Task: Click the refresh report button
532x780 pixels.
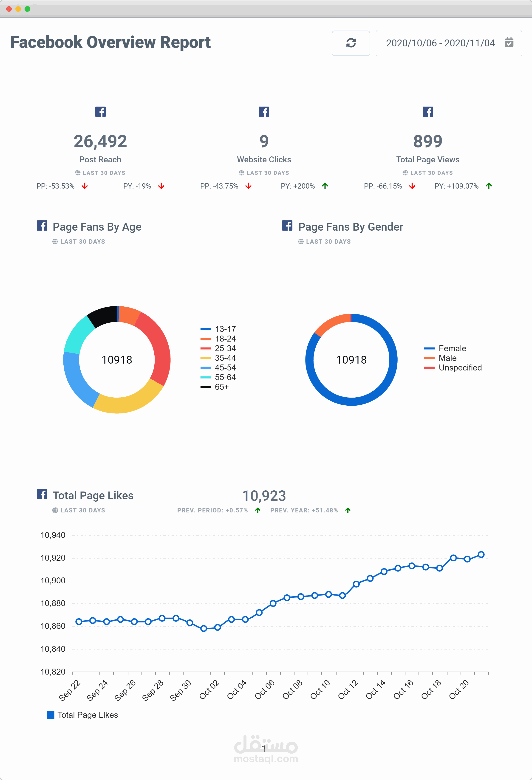Action: pos(351,43)
